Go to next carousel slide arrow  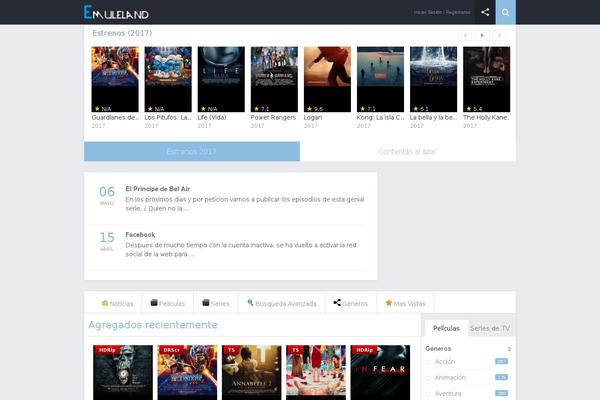pyautogui.click(x=499, y=36)
